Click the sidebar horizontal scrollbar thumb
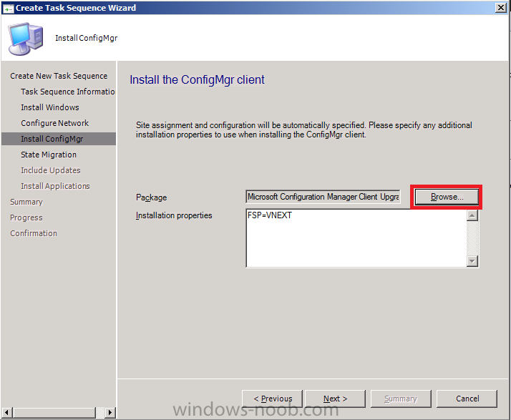This screenshot has width=511, height=420. [54, 413]
